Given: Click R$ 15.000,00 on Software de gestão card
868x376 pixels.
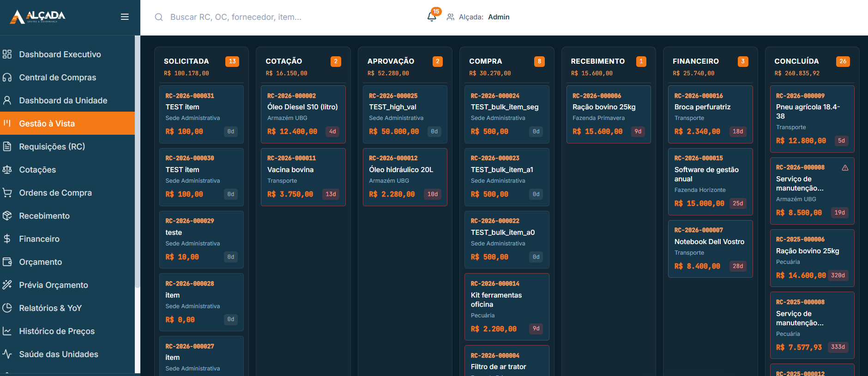Looking at the screenshot, I should (699, 203).
